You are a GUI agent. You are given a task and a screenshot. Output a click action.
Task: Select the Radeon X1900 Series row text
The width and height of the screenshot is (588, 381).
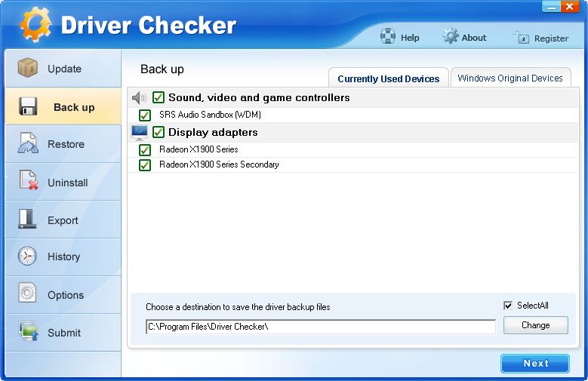click(199, 149)
